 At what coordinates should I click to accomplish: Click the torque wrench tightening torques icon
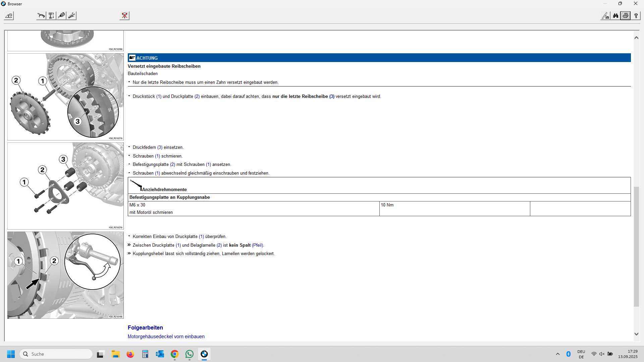tap(41, 16)
